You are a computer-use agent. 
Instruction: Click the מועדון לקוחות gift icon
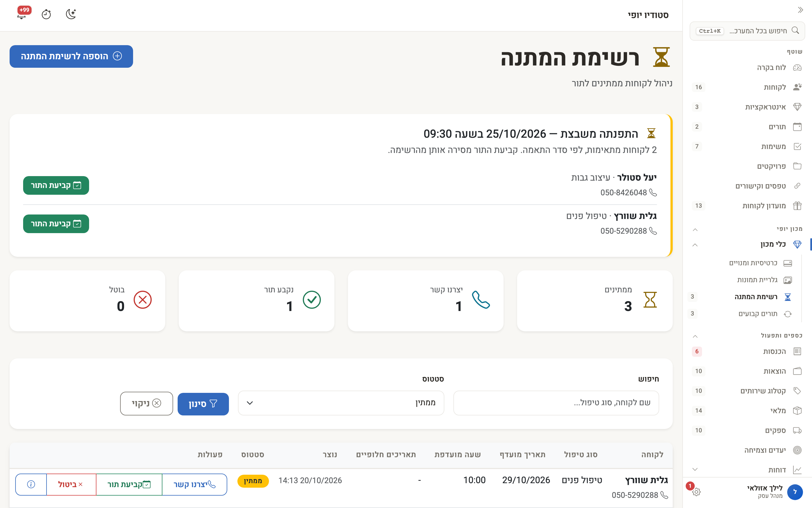coord(797,206)
